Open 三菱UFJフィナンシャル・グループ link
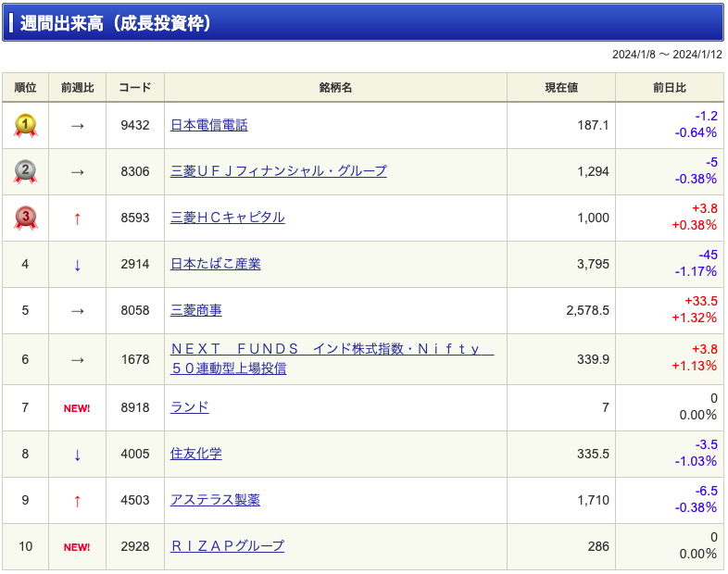This screenshot has width=728, height=574. point(279,171)
